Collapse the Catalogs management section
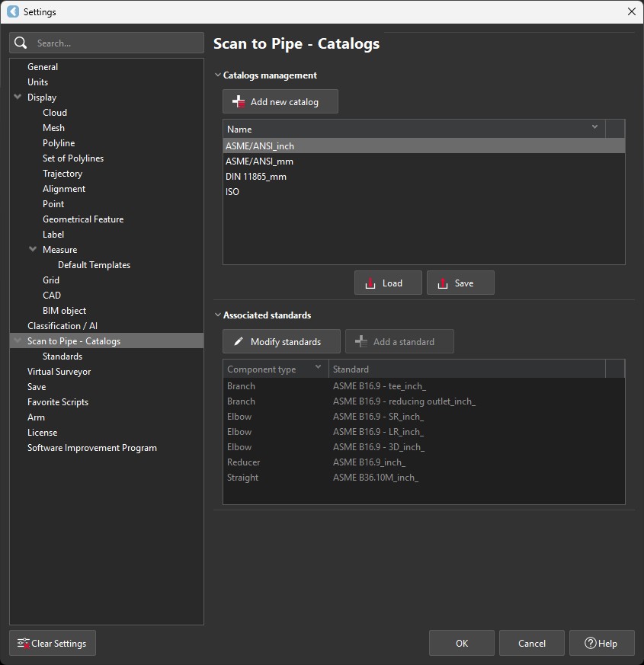Image resolution: width=644 pixels, height=665 pixels. 218,75
